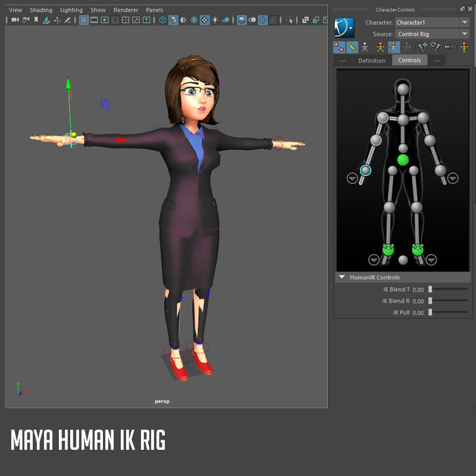This screenshot has width=476, height=476.
Task: Collapse the HumanIK Controls section
Action: click(x=403, y=277)
